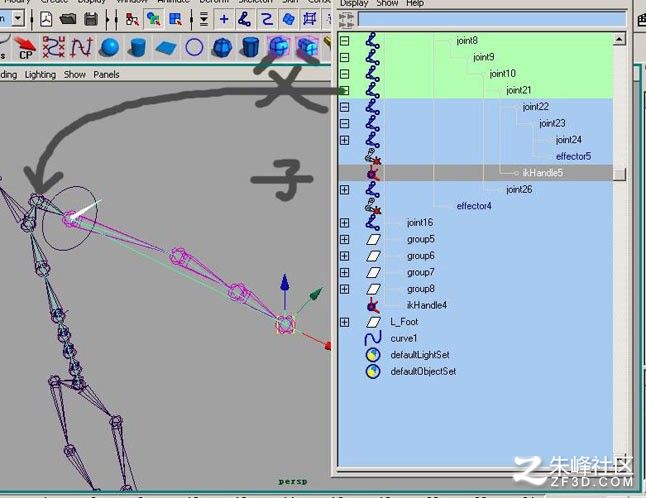Click the green axis arrow of move manipulator
The width and height of the screenshot is (646, 498).
tap(316, 295)
